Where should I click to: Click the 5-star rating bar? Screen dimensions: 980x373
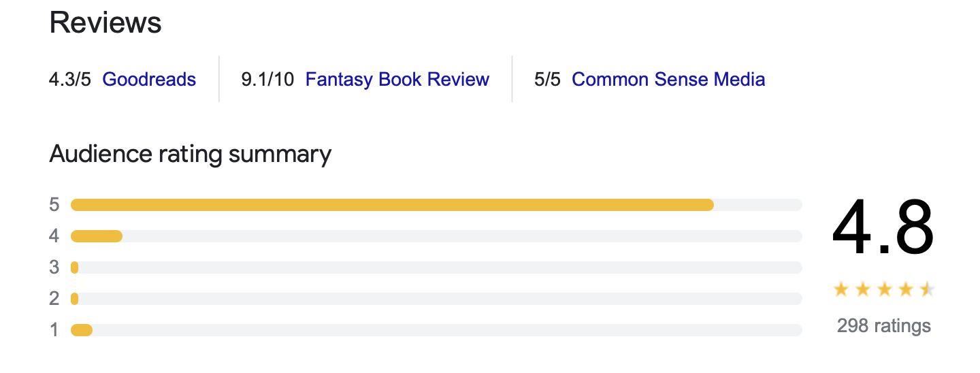click(x=436, y=205)
